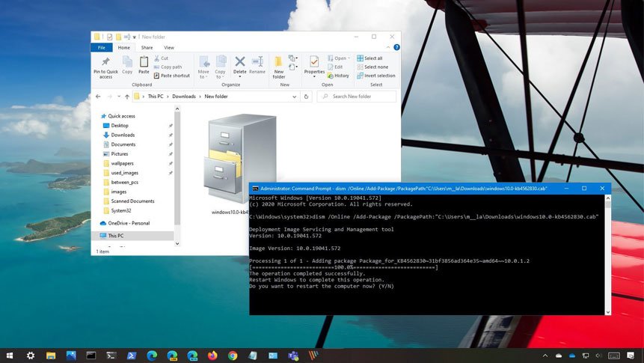Open Properties from the ribbon
Viewport: 644px width, 363px height.
tap(314, 63)
